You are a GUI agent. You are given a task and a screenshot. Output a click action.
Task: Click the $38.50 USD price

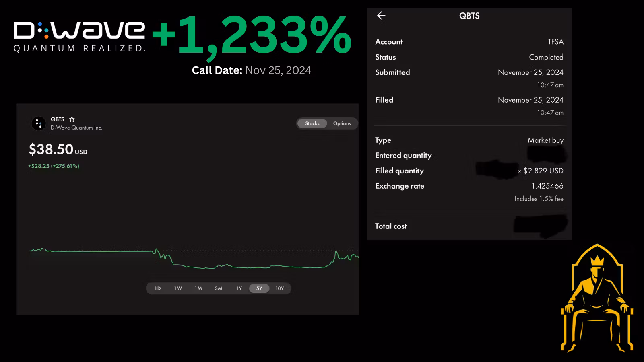[x=58, y=150]
